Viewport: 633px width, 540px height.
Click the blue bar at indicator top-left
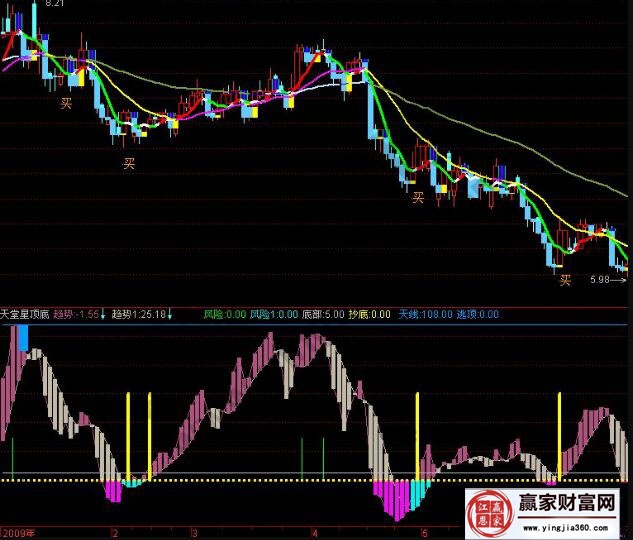(22, 338)
